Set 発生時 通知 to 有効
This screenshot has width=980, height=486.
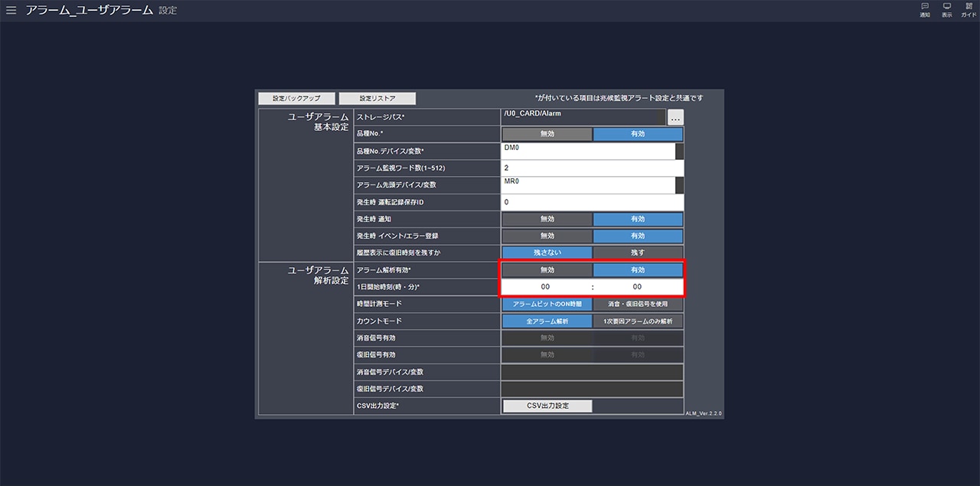pyautogui.click(x=638, y=219)
